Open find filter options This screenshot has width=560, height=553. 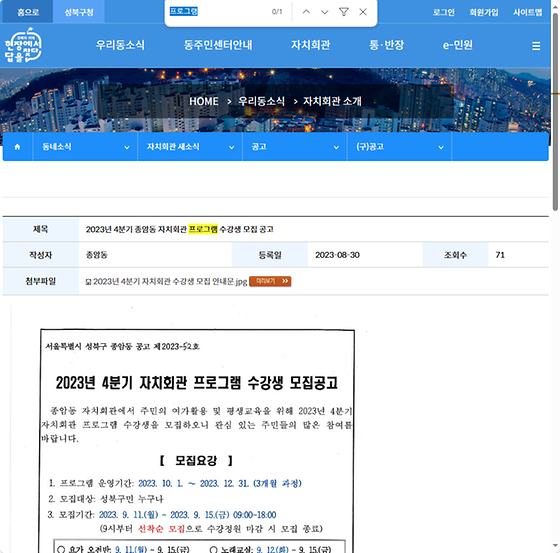click(344, 12)
